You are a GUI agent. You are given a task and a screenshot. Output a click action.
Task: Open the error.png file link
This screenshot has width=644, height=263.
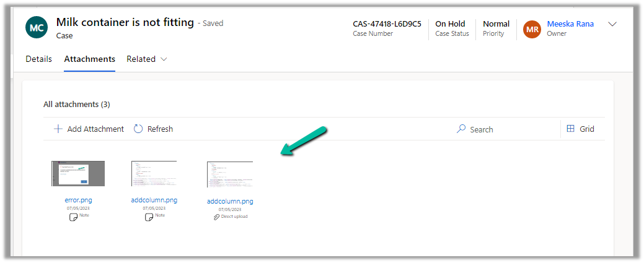tap(79, 200)
